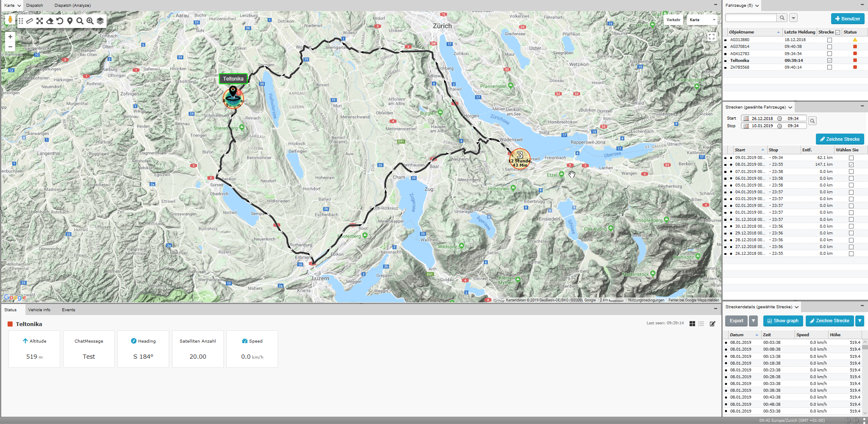868x424 pixels.
Task: Open the Nutzungsbedingungen link on map
Action: click(x=646, y=300)
